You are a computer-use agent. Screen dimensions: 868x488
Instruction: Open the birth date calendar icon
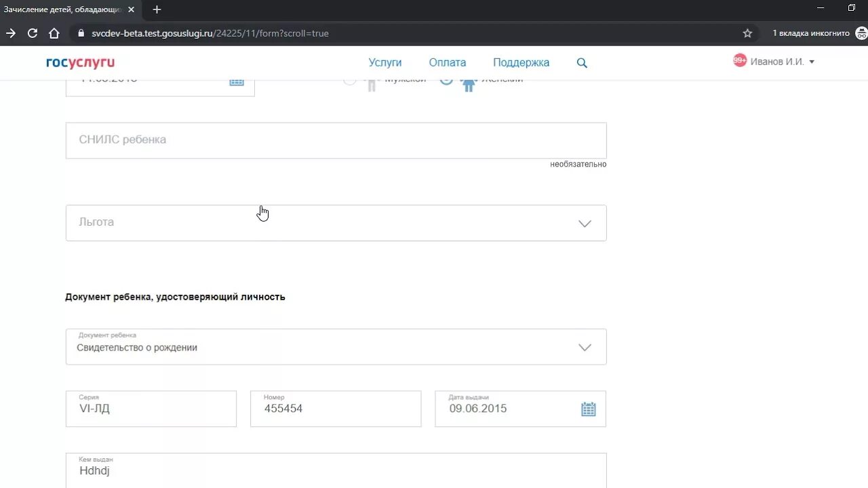coord(236,81)
